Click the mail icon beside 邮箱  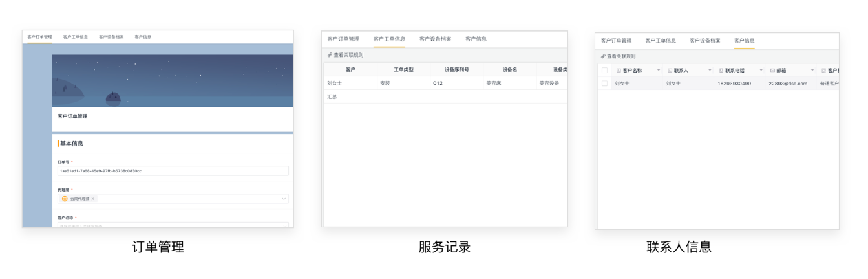[772, 70]
